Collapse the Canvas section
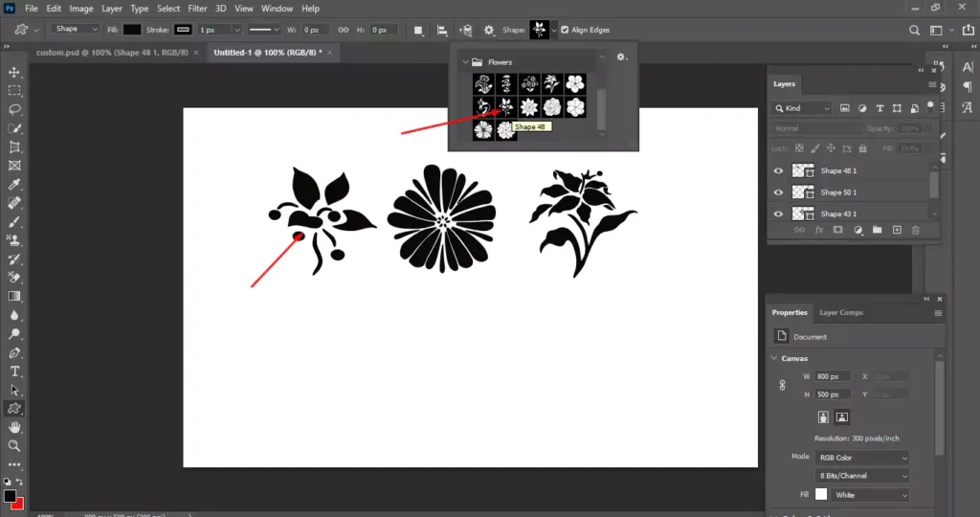The height and width of the screenshot is (517, 980). [773, 358]
